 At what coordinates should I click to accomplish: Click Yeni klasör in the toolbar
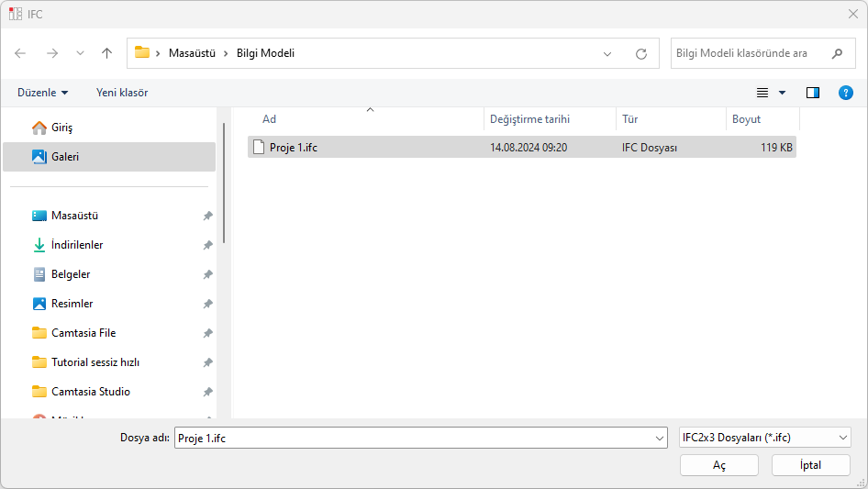tap(122, 93)
